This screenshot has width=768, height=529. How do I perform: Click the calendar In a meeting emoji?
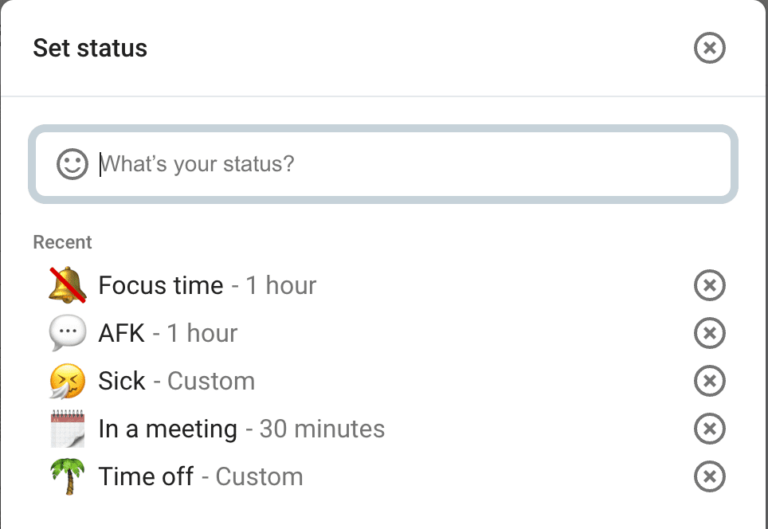click(x=68, y=429)
